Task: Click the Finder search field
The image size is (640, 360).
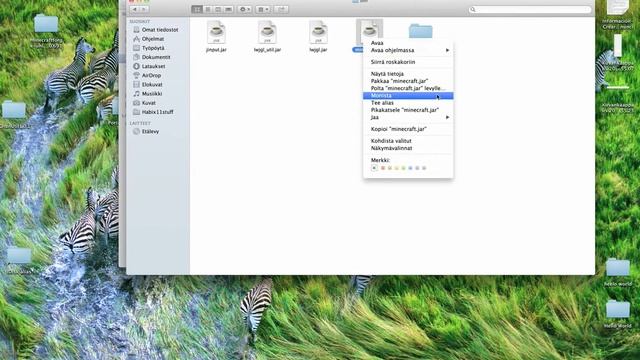Action: click(530, 9)
